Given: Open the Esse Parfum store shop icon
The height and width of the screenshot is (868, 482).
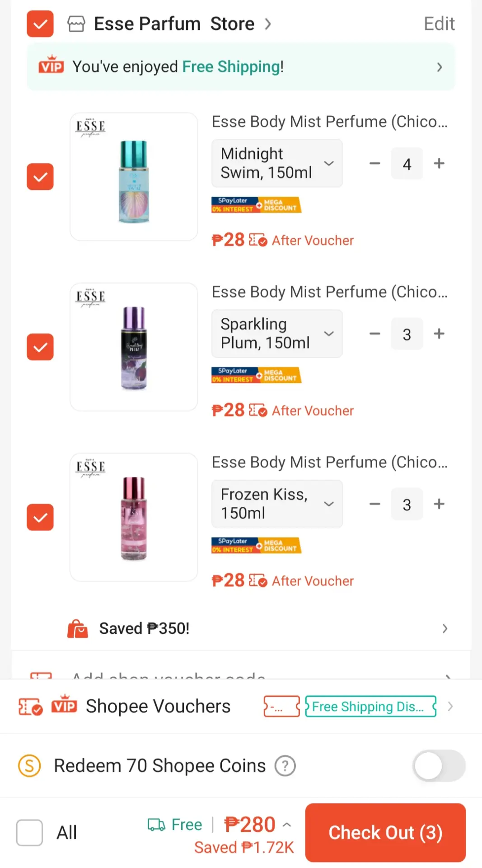Looking at the screenshot, I should click(76, 24).
